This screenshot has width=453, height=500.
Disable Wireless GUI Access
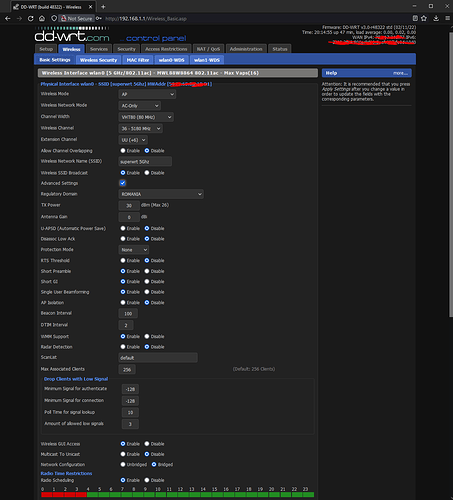(147, 444)
